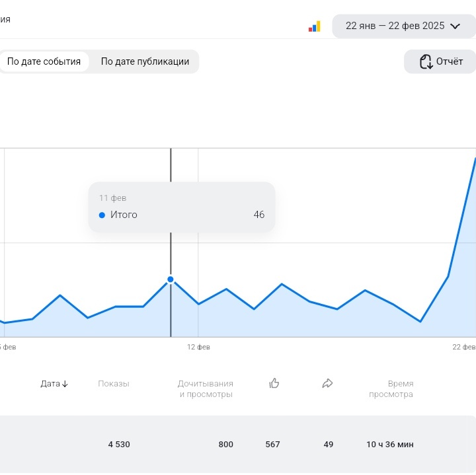The width and height of the screenshot is (476, 475).
Task: Switch to По дате события tab
Action: tap(44, 61)
